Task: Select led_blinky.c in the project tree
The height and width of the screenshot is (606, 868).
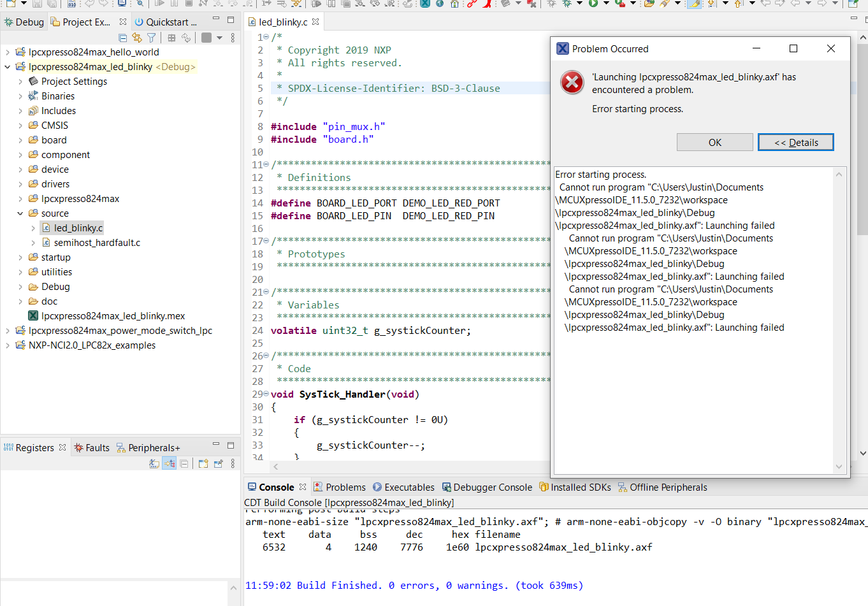Action: point(72,228)
